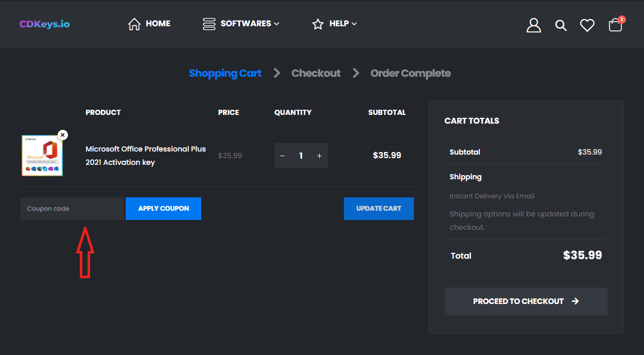Click the CDKeys.io logo
644x355 pixels.
(x=44, y=24)
